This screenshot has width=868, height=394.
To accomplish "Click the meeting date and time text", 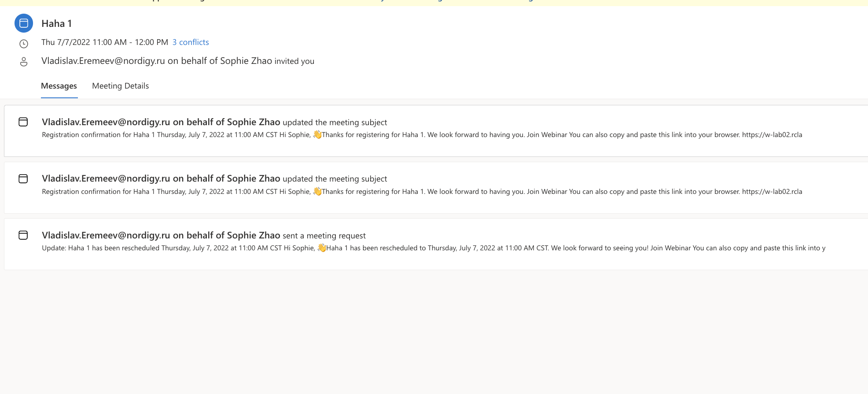I will [x=105, y=42].
